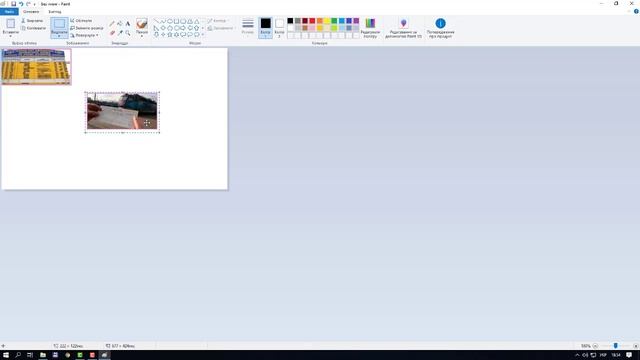Select Color 1 foreground box
640x360 pixels.
tap(265, 27)
